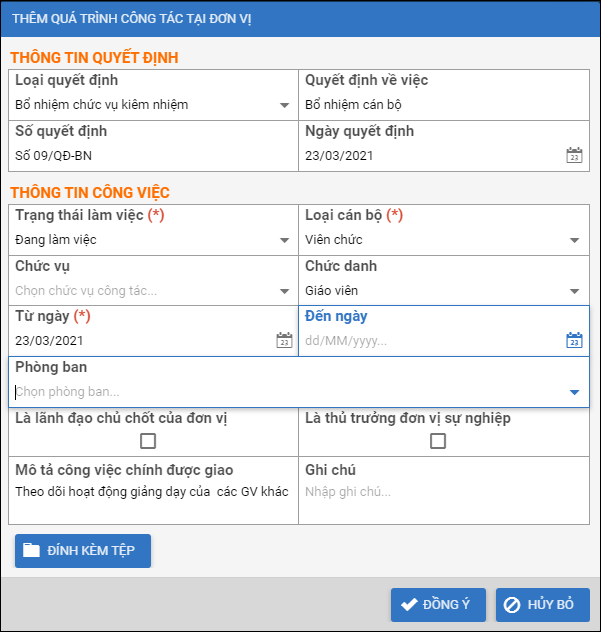Click Quyết định về việc field
601x632 pixels.
click(x=440, y=104)
